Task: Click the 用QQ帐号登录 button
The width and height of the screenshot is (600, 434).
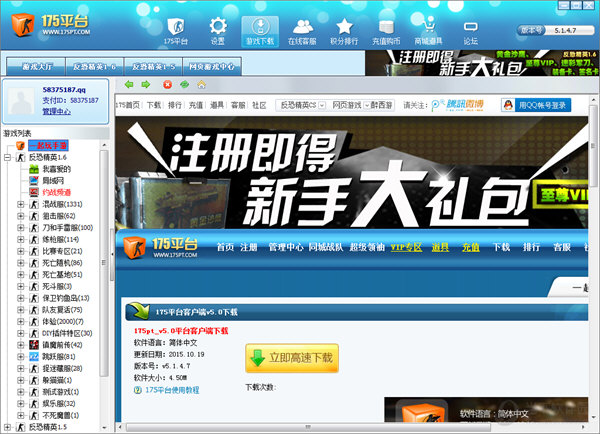Action: click(x=536, y=105)
